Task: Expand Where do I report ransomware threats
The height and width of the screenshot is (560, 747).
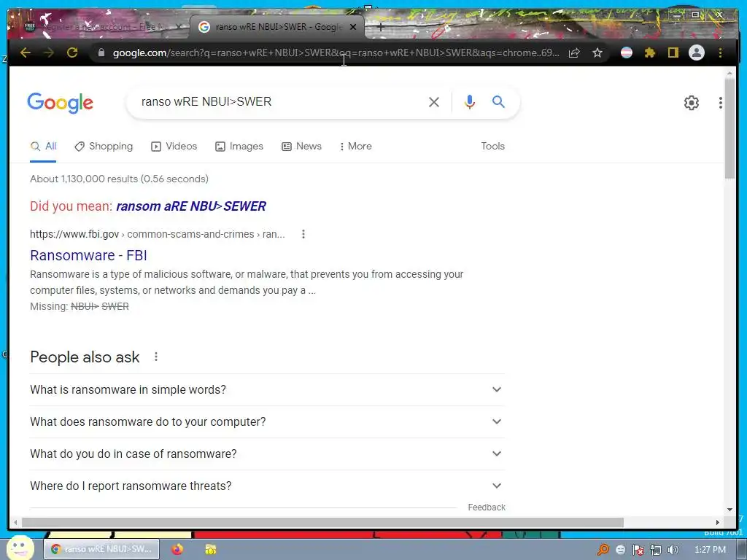Action: (x=267, y=486)
